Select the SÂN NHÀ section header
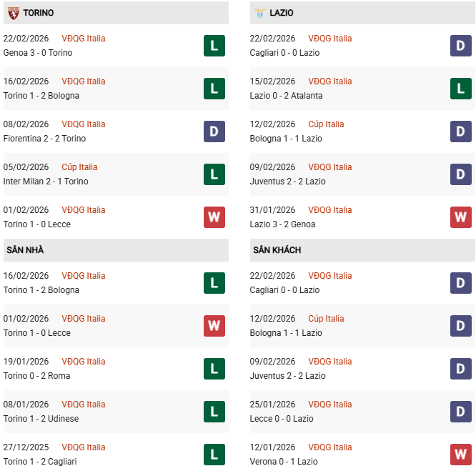This screenshot has width=476, height=471. click(26, 250)
